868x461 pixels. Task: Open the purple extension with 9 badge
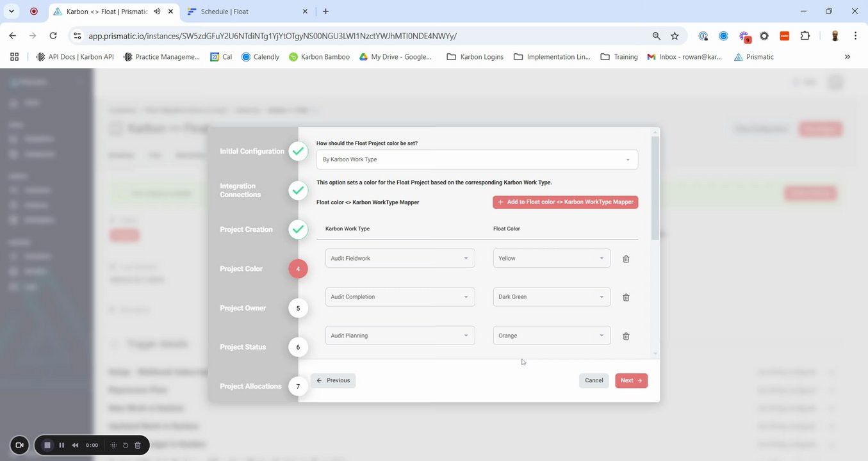744,36
